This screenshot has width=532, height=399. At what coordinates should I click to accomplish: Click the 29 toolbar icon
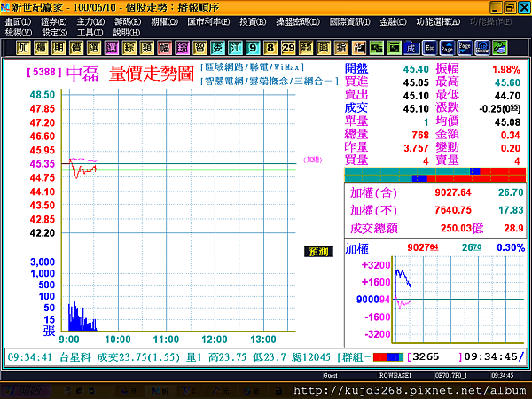pyautogui.click(x=288, y=48)
